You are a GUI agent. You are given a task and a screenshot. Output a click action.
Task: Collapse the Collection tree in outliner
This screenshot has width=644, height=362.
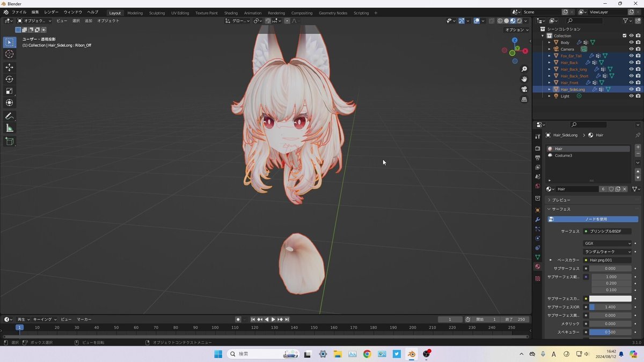coord(543,35)
